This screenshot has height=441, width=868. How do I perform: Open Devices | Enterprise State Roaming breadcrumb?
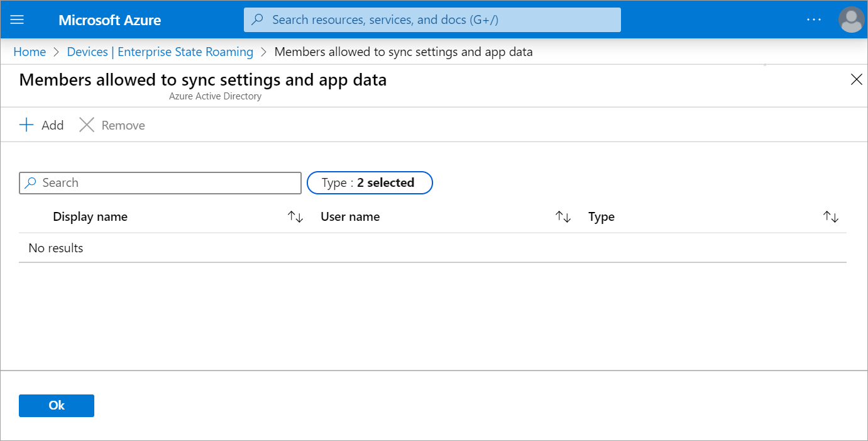click(x=160, y=52)
